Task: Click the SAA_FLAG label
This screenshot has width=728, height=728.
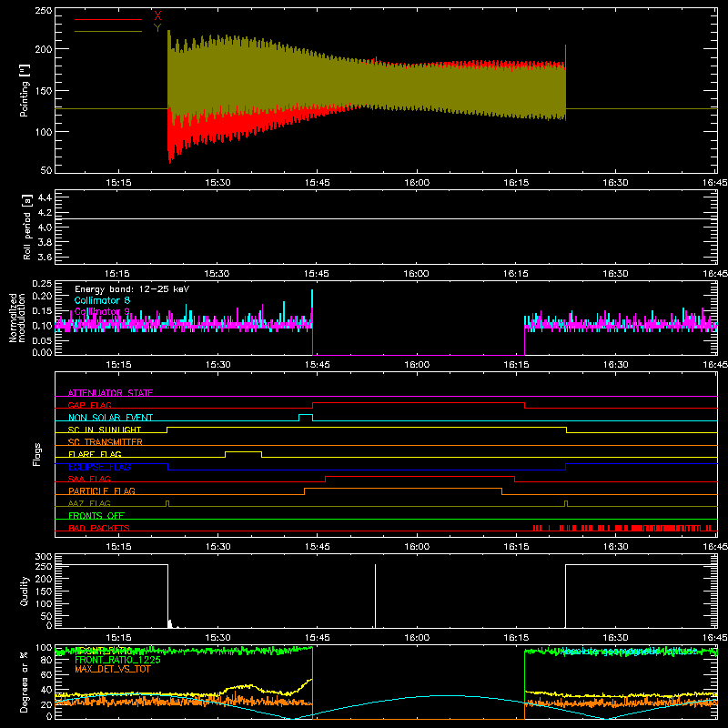Action: pyautogui.click(x=89, y=479)
